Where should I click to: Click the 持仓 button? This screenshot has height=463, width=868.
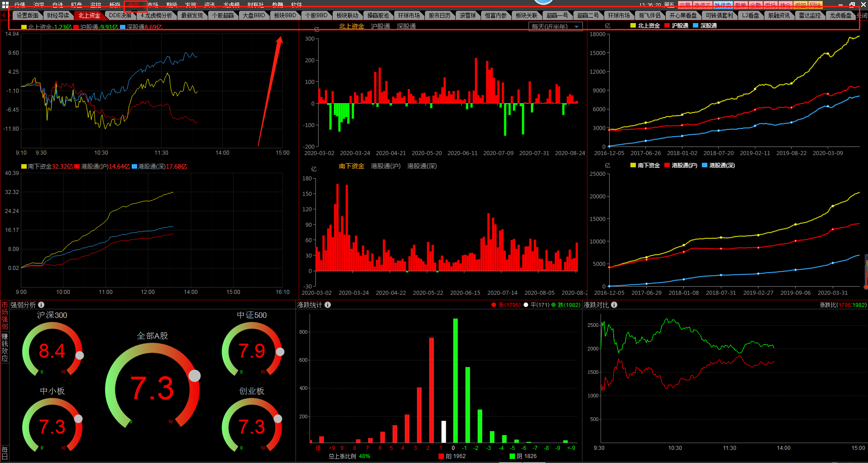(785, 5)
